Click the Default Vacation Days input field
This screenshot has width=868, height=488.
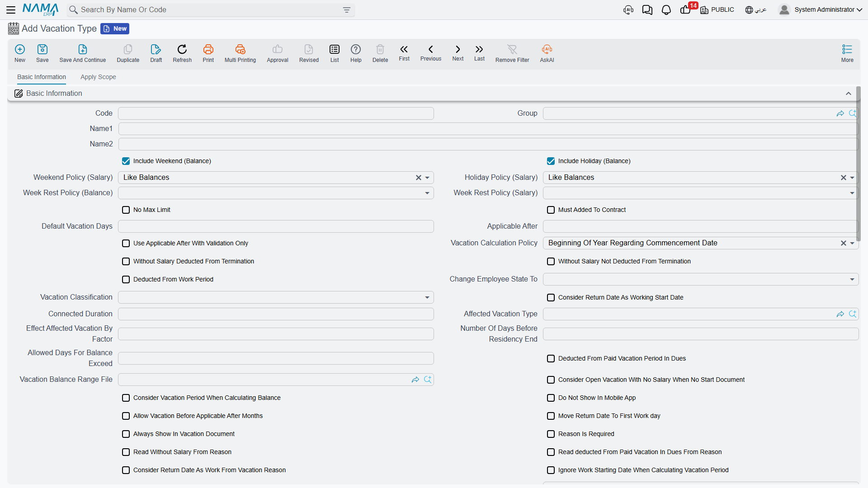tap(276, 226)
